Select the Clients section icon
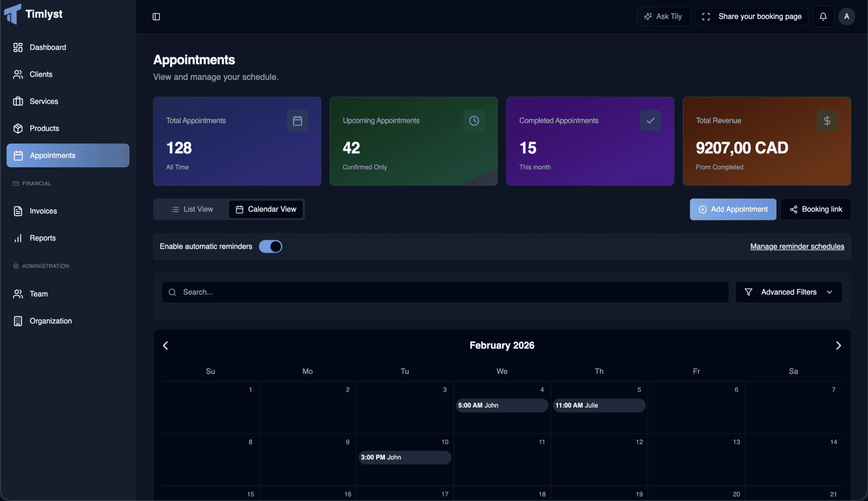The width and height of the screenshot is (868, 501). tap(18, 74)
